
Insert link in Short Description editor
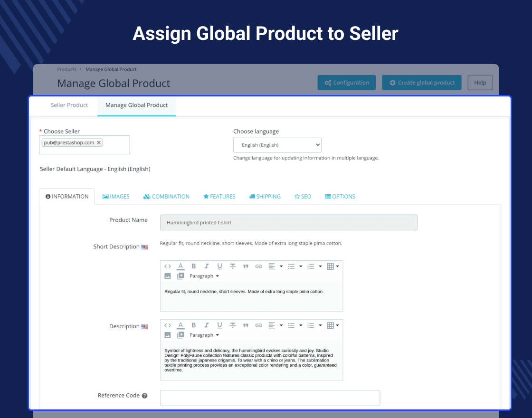[258, 266]
